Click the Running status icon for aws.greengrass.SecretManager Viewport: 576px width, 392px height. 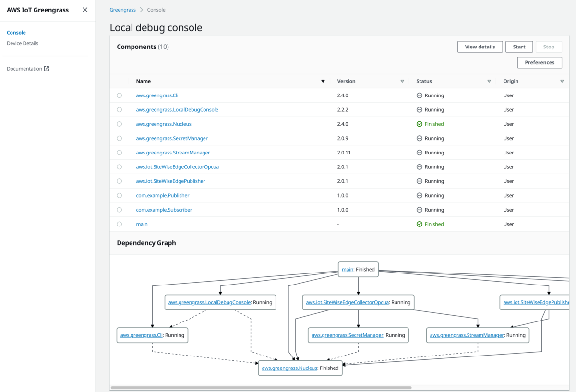click(420, 138)
